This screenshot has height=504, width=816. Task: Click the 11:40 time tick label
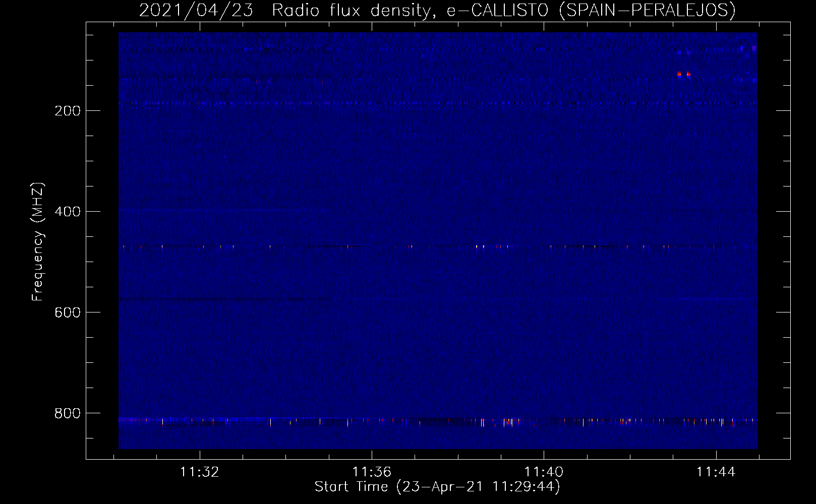[x=544, y=472]
